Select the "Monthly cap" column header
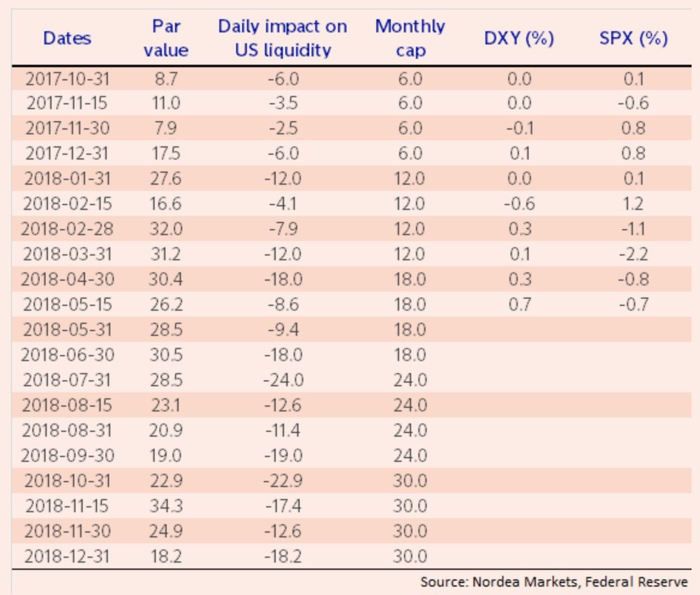Viewport: 700px width, 595px height. pos(410,39)
